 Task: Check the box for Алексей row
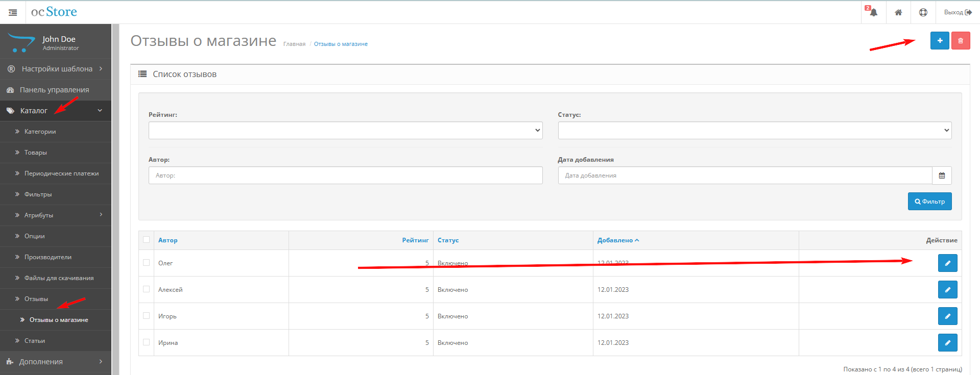coord(147,289)
